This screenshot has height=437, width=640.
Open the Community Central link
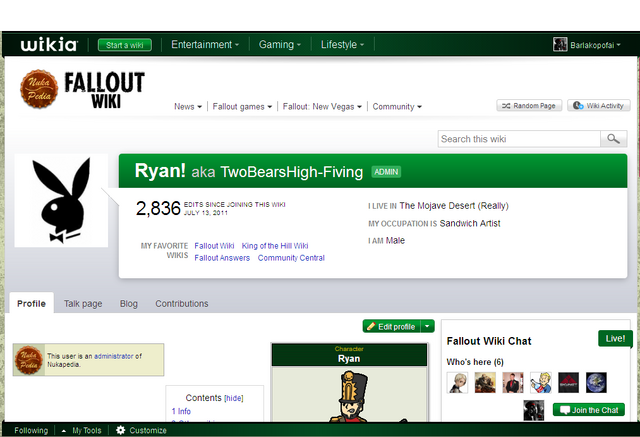(x=291, y=258)
